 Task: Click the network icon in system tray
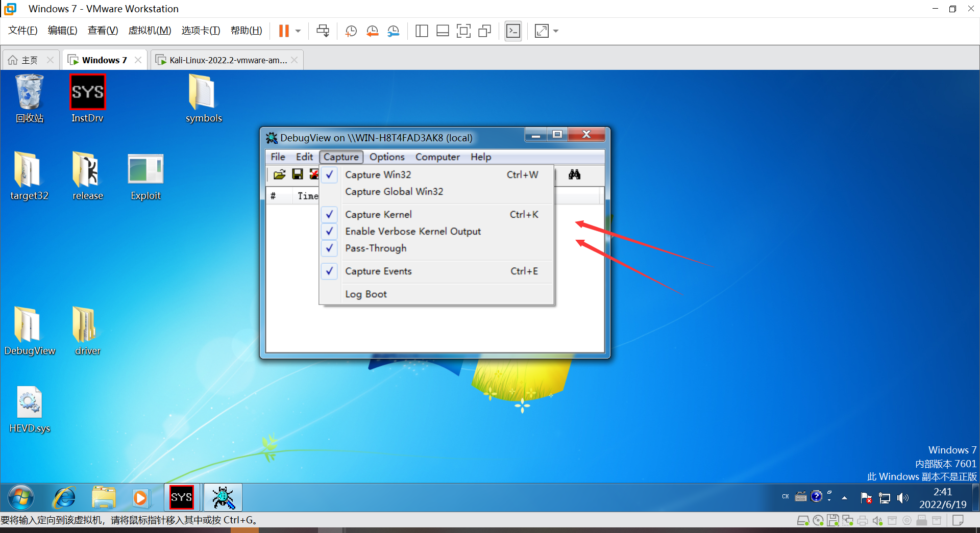click(x=885, y=498)
